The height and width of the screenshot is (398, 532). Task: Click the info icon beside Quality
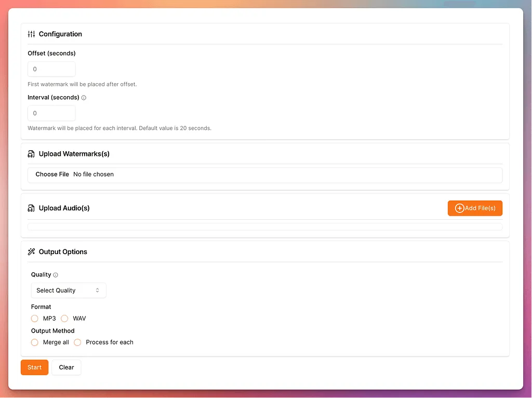(x=56, y=275)
